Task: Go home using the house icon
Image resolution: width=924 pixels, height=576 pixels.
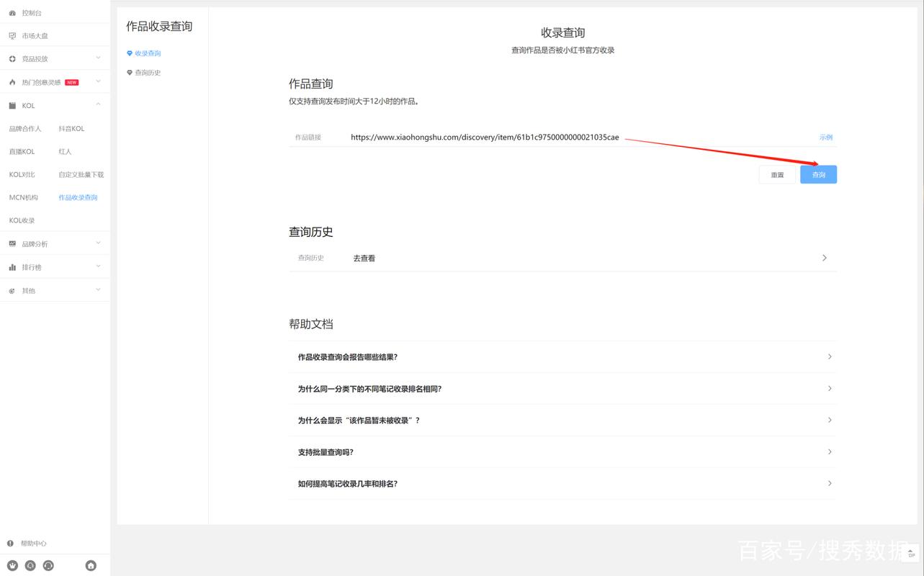Action: point(91,565)
